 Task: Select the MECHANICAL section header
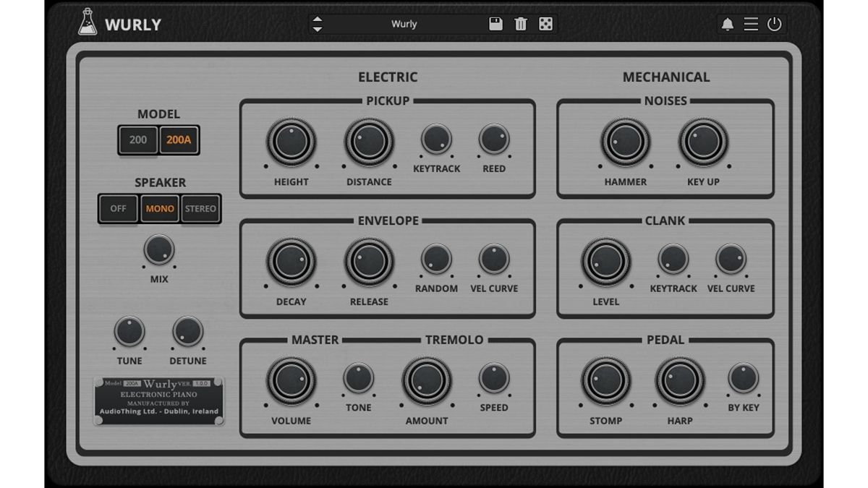665,77
